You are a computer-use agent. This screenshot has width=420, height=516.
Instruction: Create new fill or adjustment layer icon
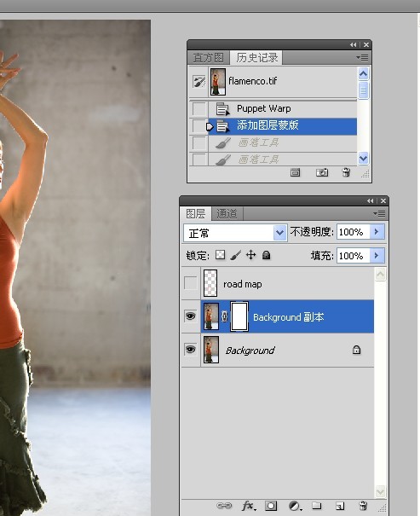click(295, 506)
